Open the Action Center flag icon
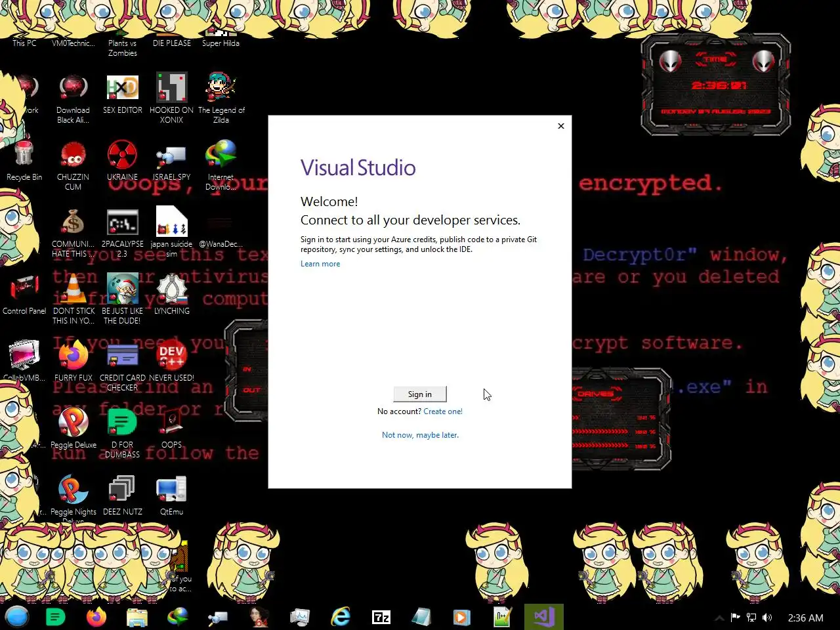The image size is (840, 630). tap(736, 618)
